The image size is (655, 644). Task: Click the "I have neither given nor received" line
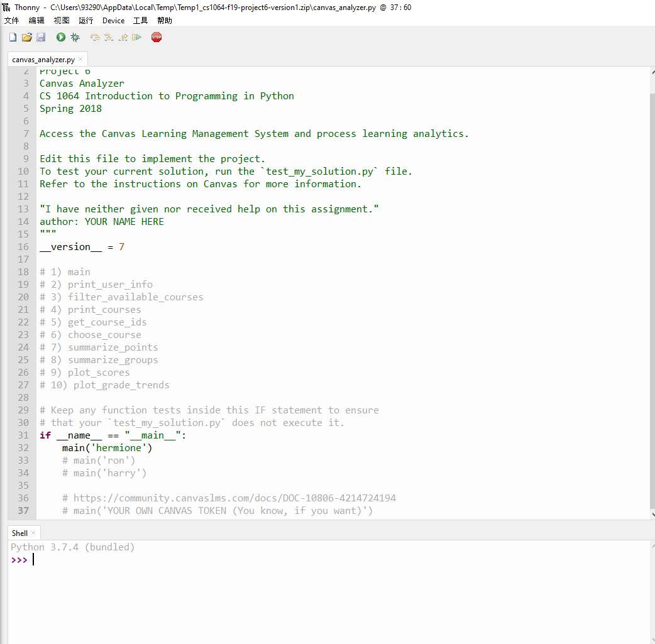point(209,209)
